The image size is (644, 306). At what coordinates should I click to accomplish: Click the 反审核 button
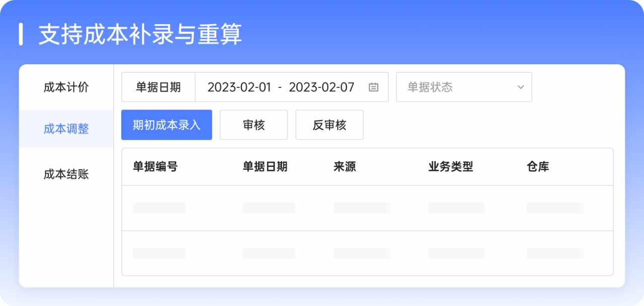[x=330, y=125]
